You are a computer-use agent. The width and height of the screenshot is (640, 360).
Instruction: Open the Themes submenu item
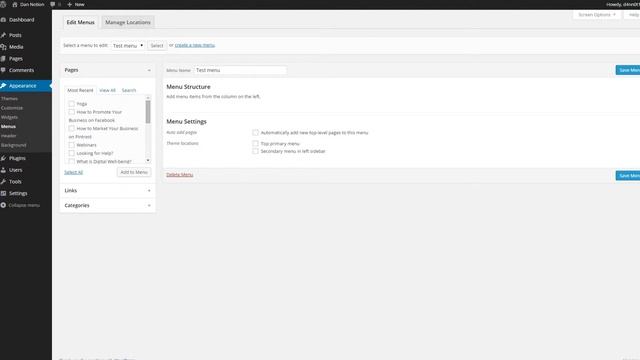[x=9, y=99]
